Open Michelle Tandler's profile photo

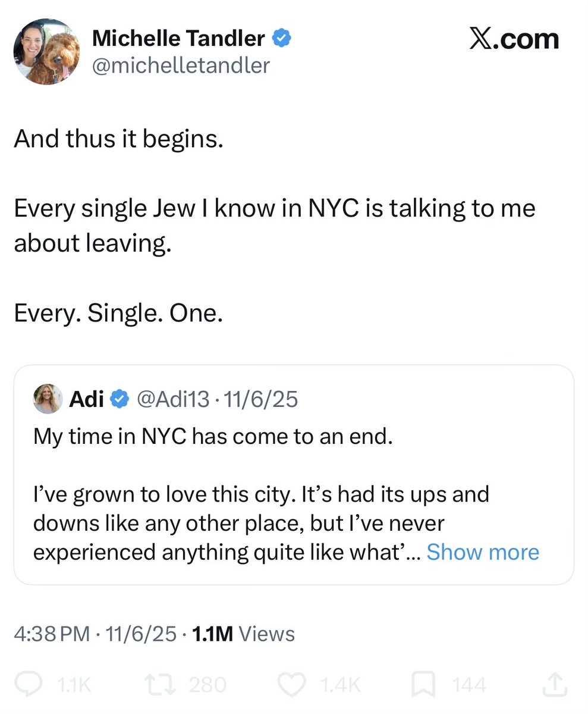click(x=46, y=52)
